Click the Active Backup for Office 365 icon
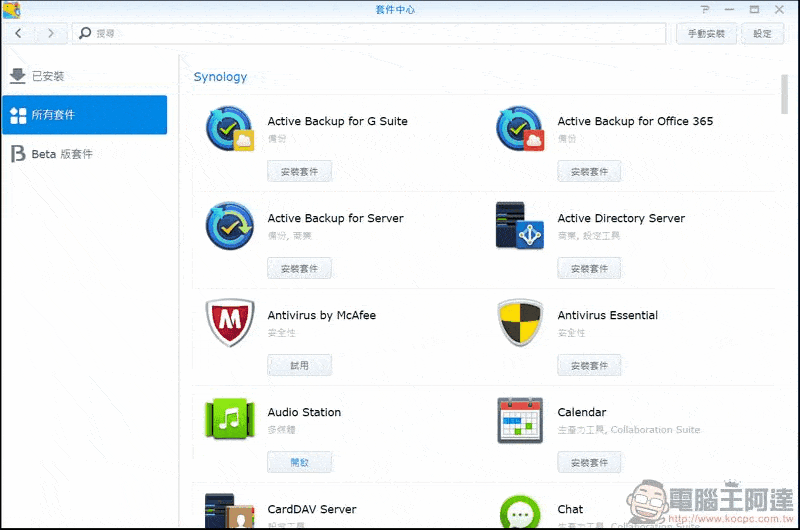 519,129
